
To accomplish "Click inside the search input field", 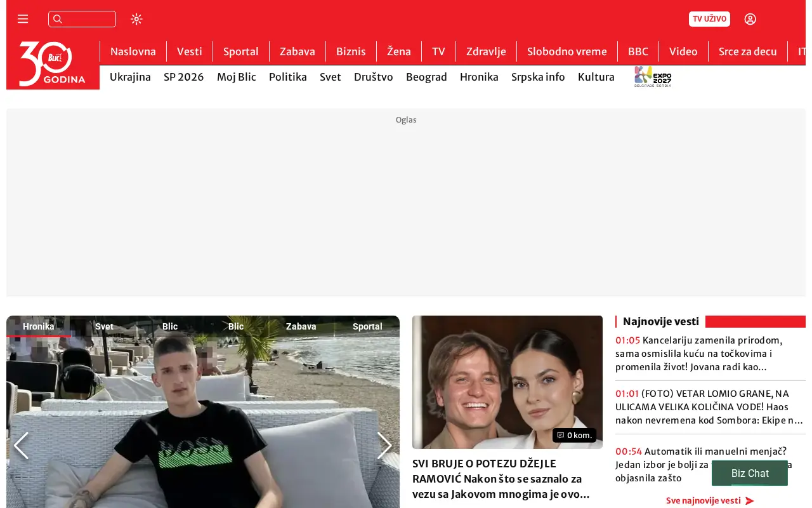I will (x=82, y=19).
